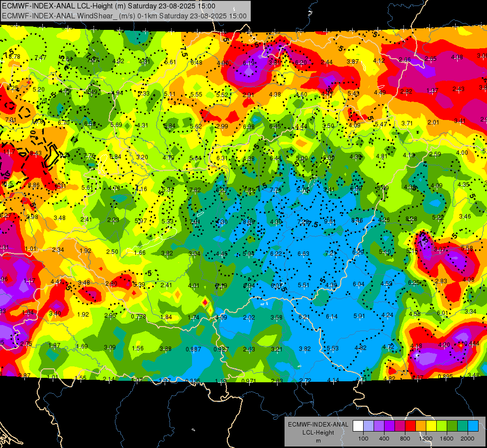487x448 pixels.
Task: Click the 3.58 wind shear value
Action: (x=277, y=318)
